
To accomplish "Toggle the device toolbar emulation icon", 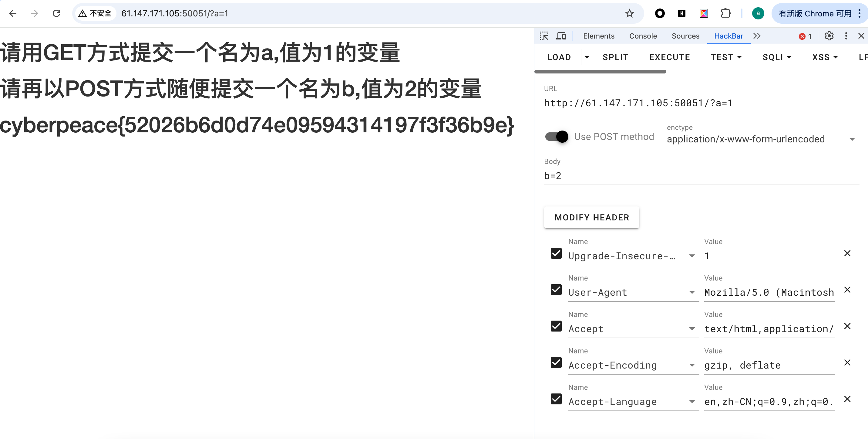I will [561, 36].
